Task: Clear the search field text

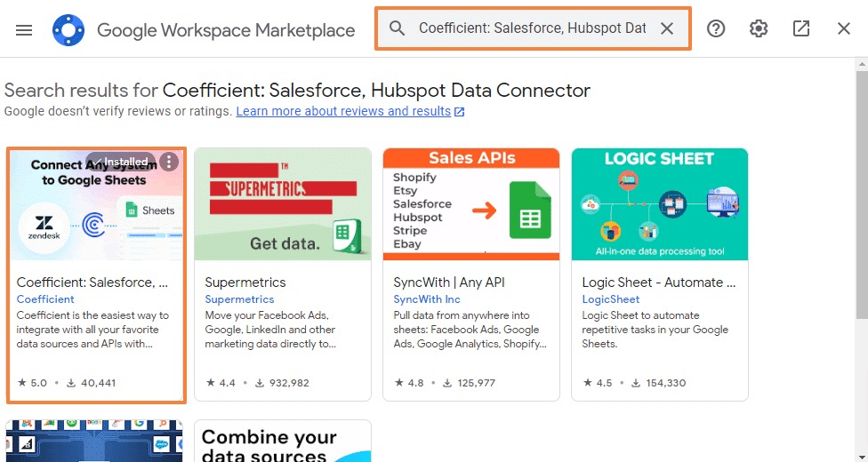Action: (667, 28)
